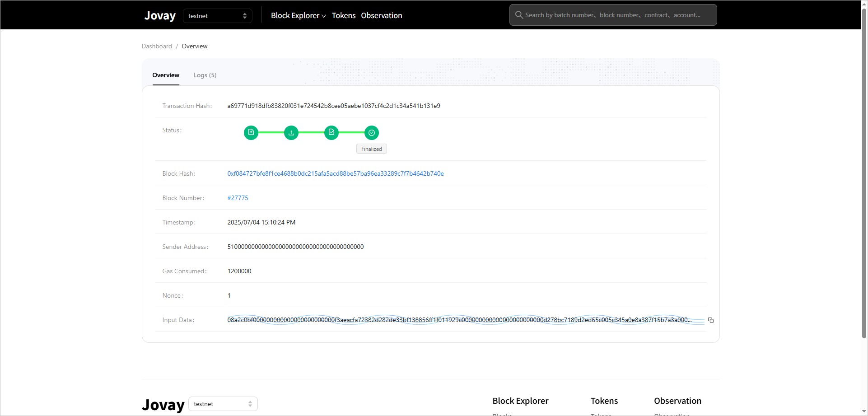868x416 pixels.
Task: Open the Jovay logo in header
Action: point(160,15)
